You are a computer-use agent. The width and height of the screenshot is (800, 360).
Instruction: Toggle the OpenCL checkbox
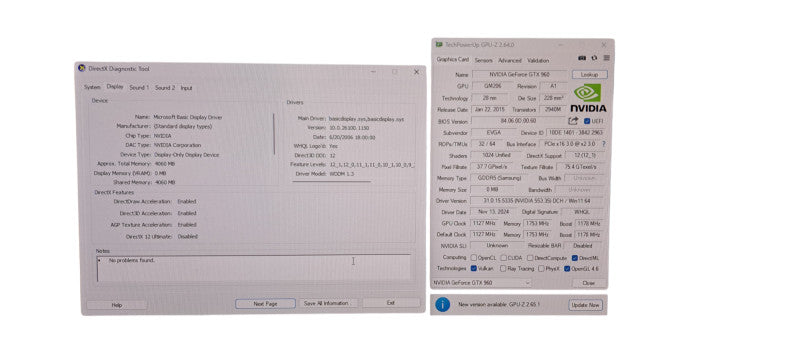point(473,258)
